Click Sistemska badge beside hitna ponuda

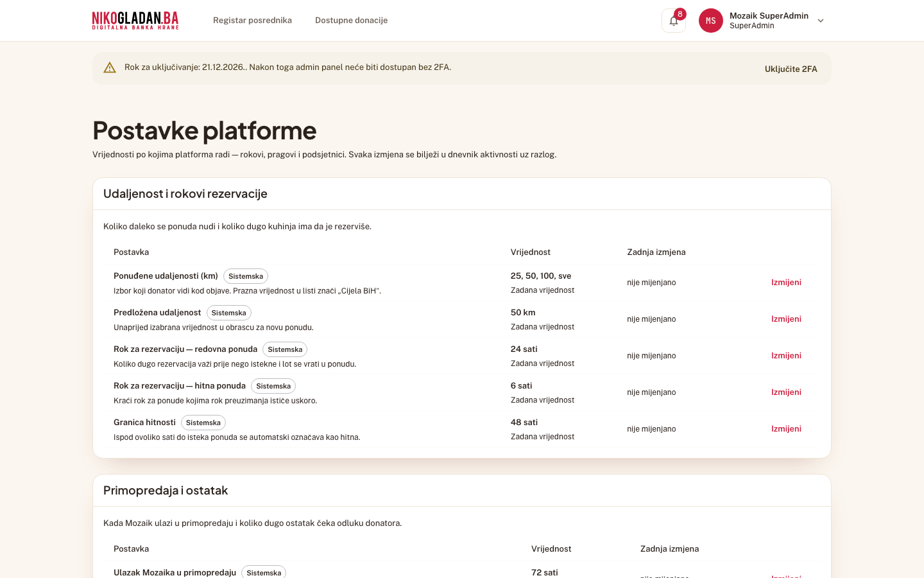273,386
